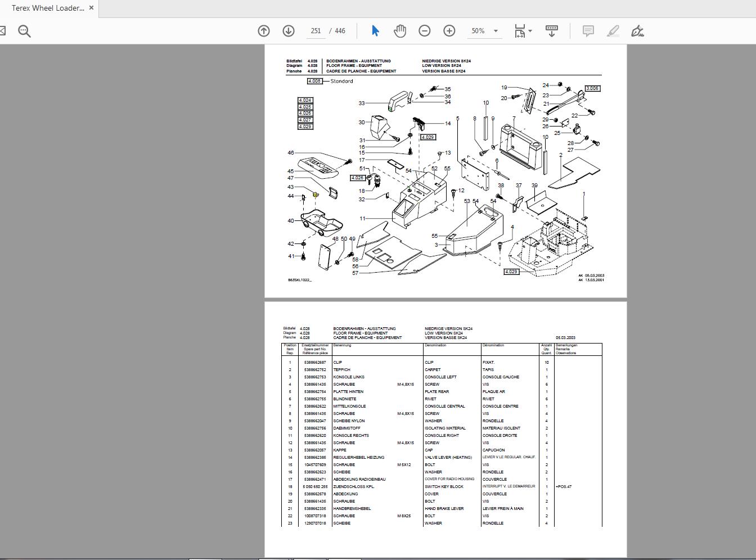Click part number 5388662687 for CLIP
756x560 pixels.
point(315,363)
